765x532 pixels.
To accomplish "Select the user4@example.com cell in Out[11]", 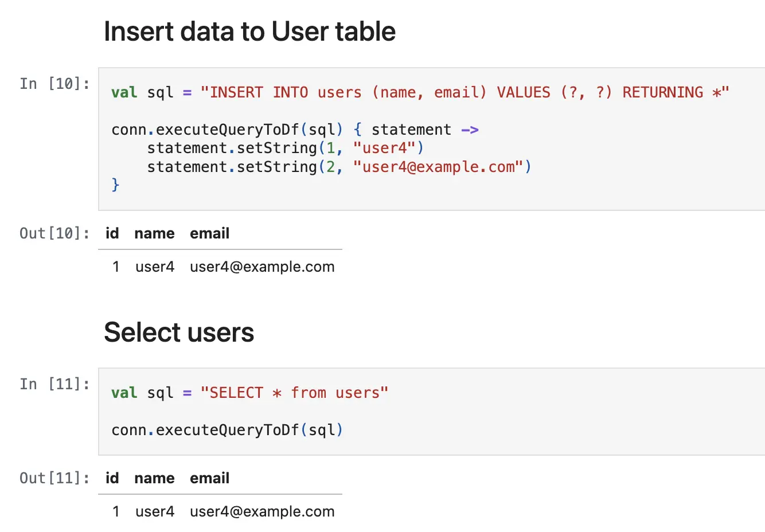I will point(262,511).
